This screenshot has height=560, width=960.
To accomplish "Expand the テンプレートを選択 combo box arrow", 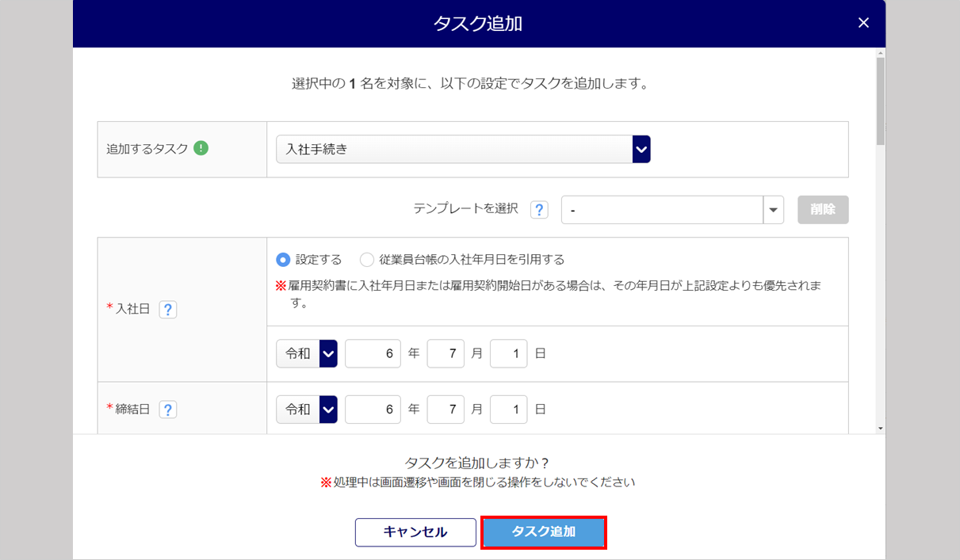I will tap(773, 210).
